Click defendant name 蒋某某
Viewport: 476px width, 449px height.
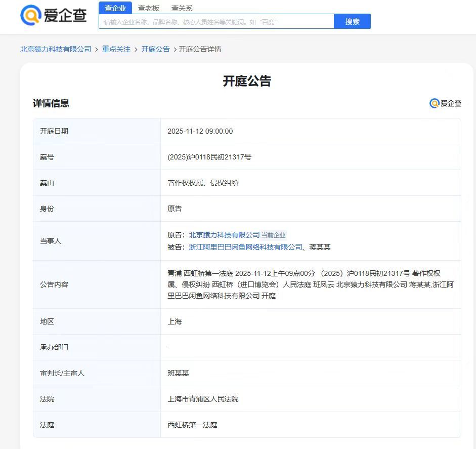[320, 247]
